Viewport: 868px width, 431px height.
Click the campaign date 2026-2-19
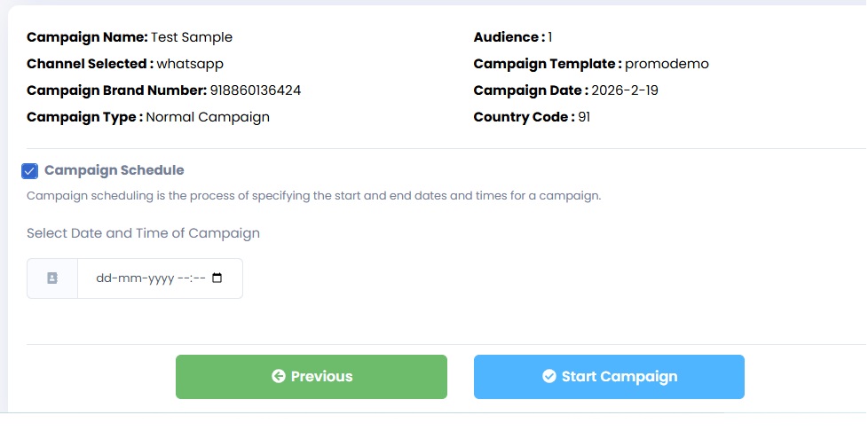(x=625, y=90)
